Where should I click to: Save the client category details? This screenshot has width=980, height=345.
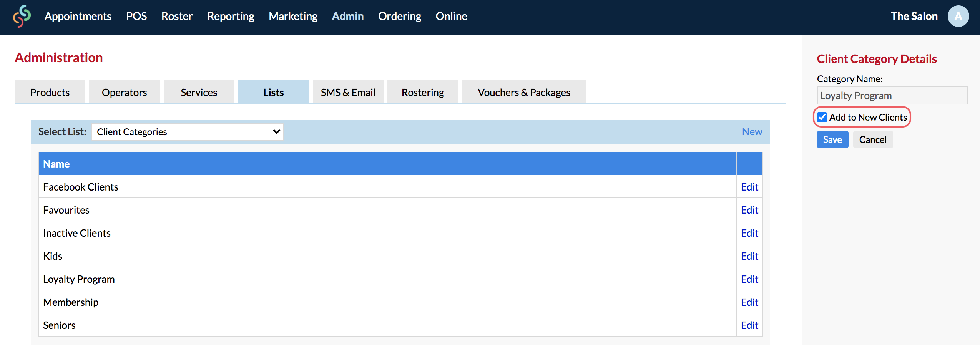pyautogui.click(x=832, y=139)
